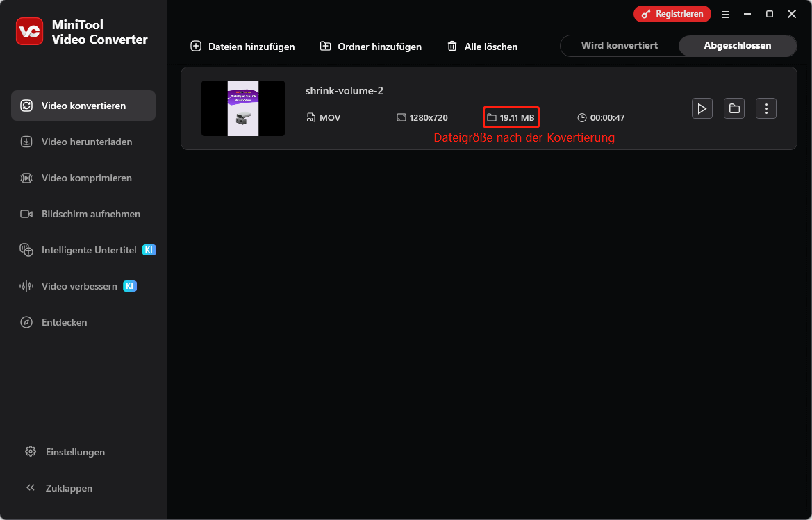Maximize the MiniTool window
Viewport: 812px width, 520px height.
770,15
